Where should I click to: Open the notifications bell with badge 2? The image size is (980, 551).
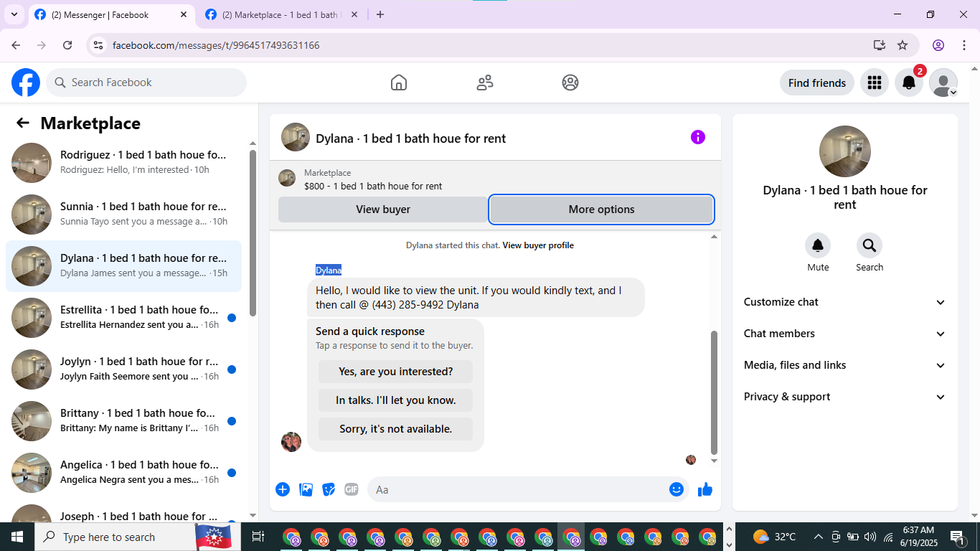tap(909, 83)
